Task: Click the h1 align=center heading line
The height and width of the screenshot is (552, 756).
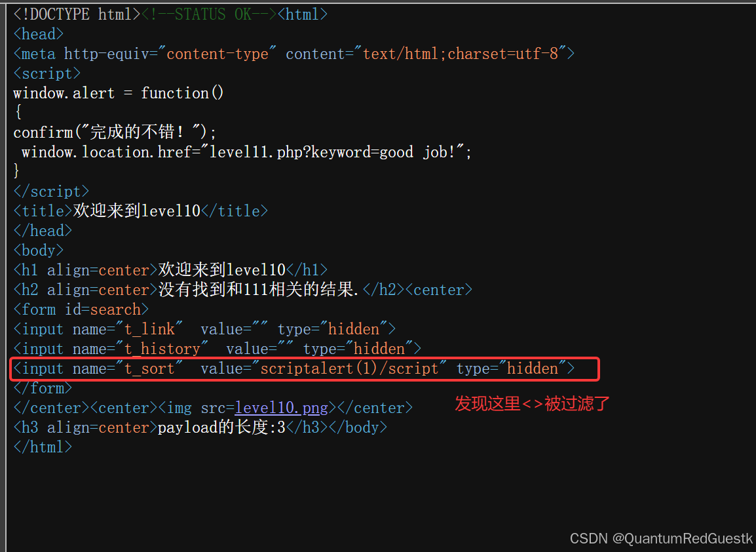Action: (x=170, y=270)
